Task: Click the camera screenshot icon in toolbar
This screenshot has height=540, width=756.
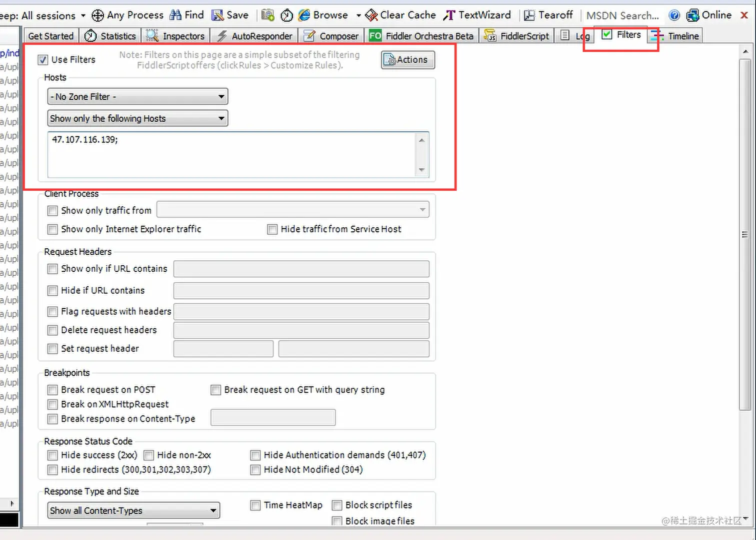Action: [268, 15]
